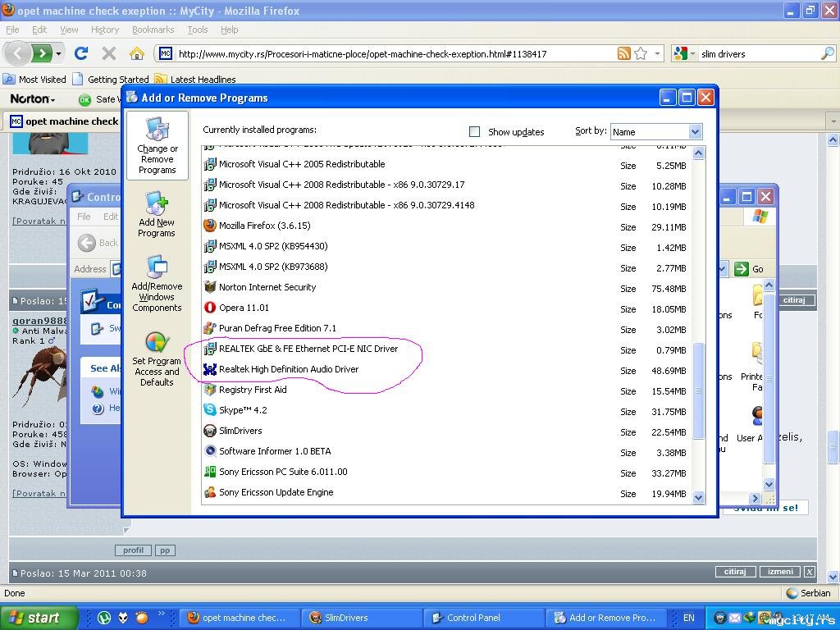Click the Sony Ericsson PC Suite icon
This screenshot has height=630, width=840.
[x=210, y=472]
